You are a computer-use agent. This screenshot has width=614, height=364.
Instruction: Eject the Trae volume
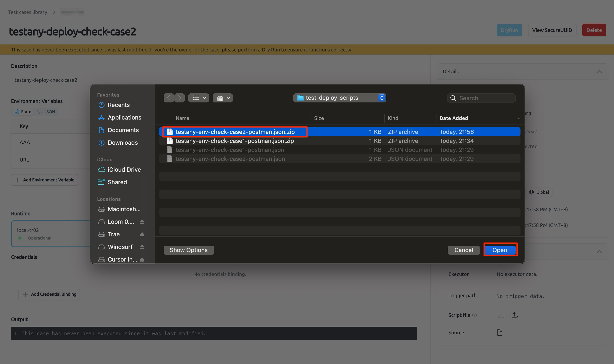(x=142, y=234)
